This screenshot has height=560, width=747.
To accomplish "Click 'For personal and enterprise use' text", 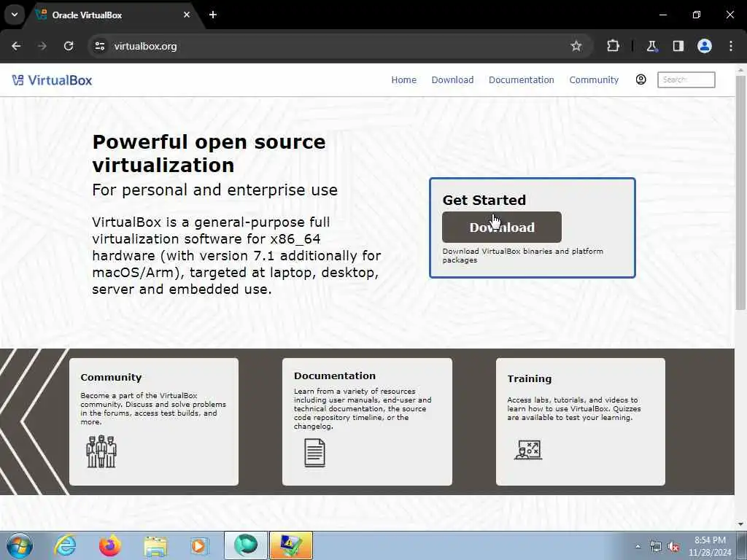I will 215,190.
